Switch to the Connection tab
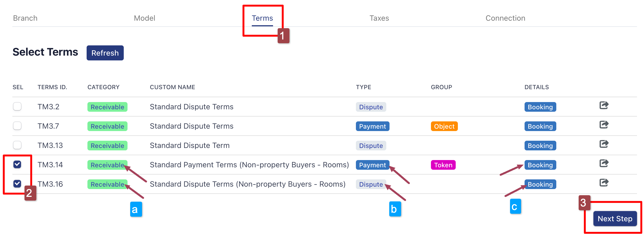Viewport: 644px width, 239px height. pyautogui.click(x=505, y=18)
